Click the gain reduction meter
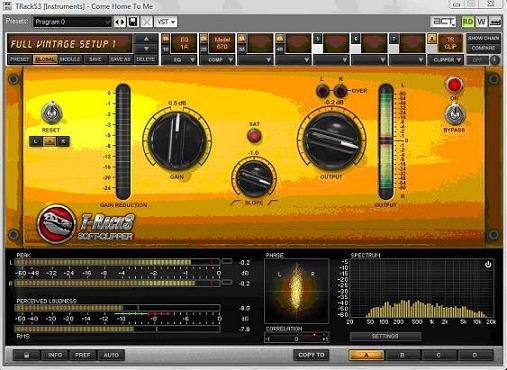This screenshot has height=370, width=507. point(123,142)
